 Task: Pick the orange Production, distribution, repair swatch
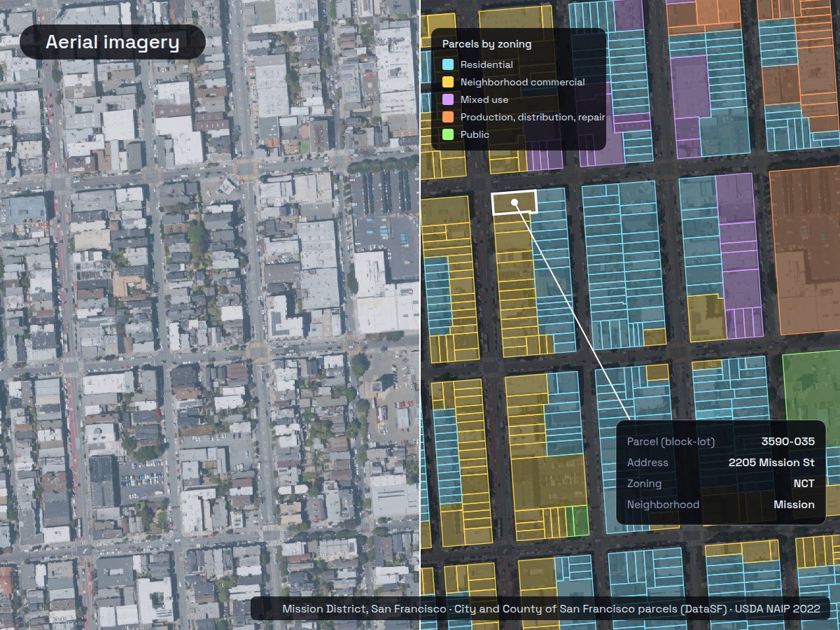(x=448, y=117)
